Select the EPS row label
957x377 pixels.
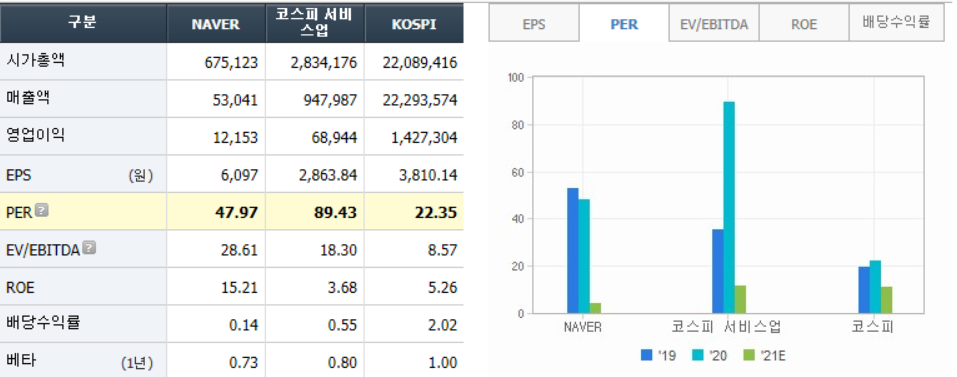coord(18,176)
